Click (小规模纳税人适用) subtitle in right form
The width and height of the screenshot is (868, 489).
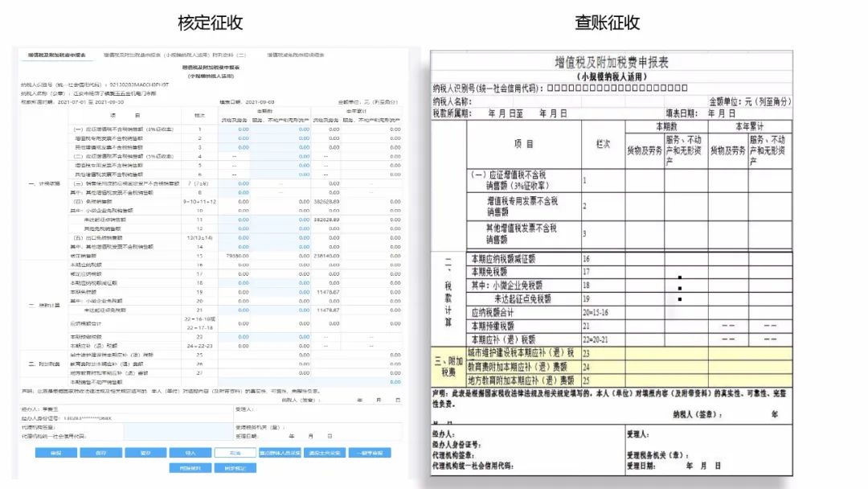pyautogui.click(x=611, y=76)
